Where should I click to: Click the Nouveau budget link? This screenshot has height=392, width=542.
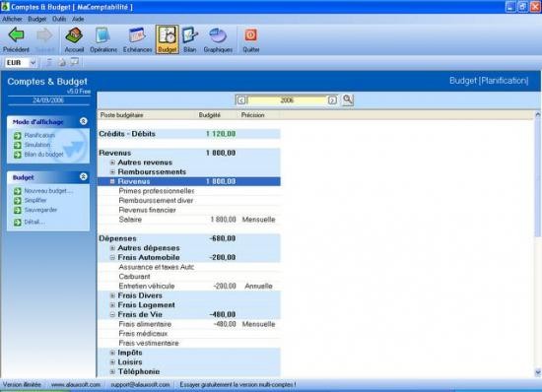[48, 191]
